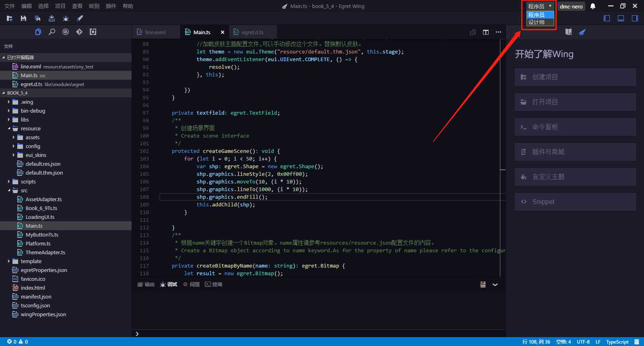Open the file explorer sidebar icon
This screenshot has width=644, height=346.
(38, 32)
